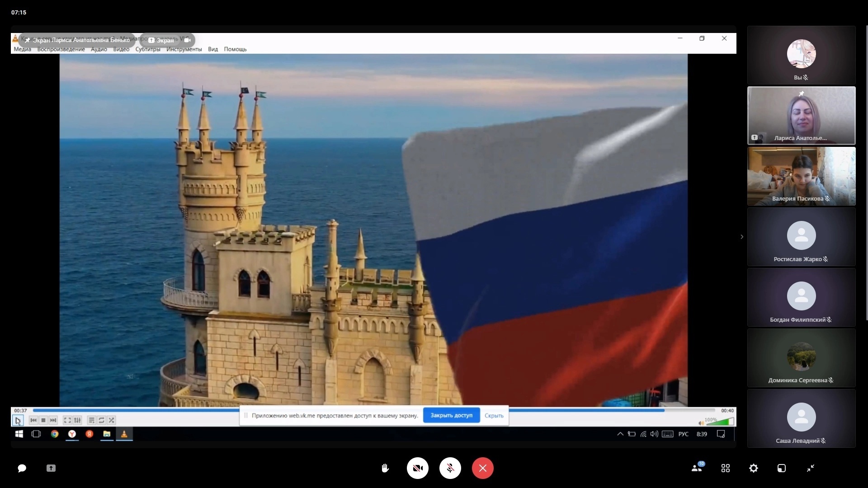Open VLC extended settings equalizer icon
This screenshot has height=488, width=868.
pos(77,420)
